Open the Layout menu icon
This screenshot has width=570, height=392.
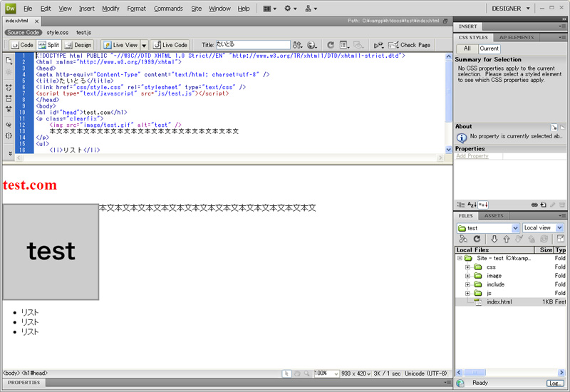pos(269,9)
